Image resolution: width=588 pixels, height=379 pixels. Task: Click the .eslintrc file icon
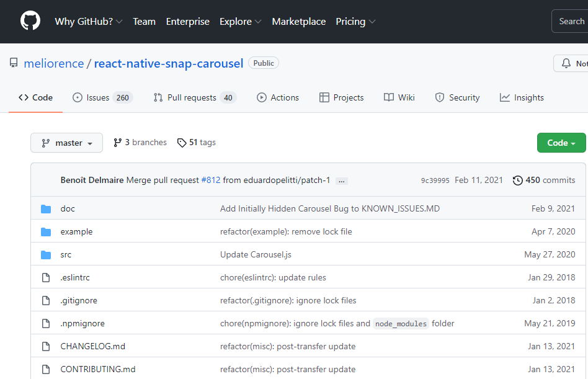point(46,277)
